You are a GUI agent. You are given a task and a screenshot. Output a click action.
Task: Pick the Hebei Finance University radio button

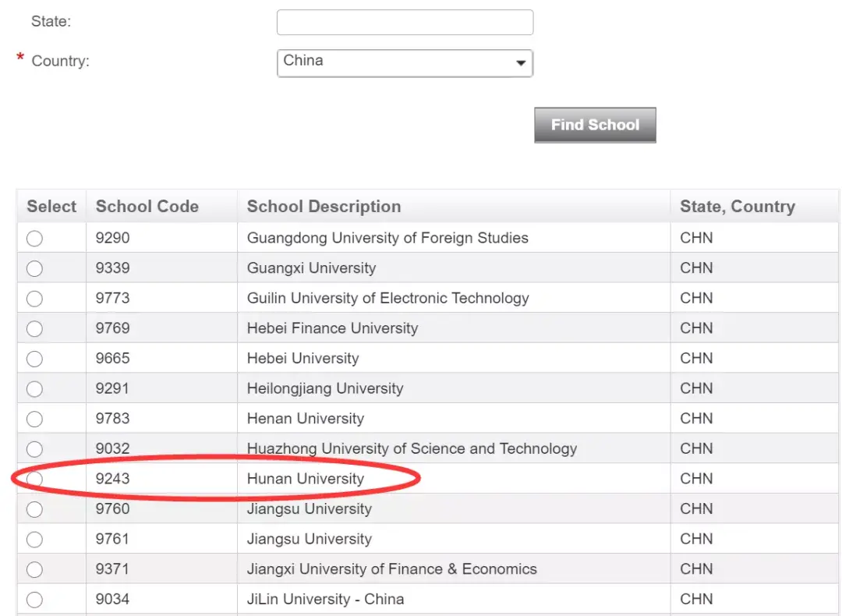[34, 329]
